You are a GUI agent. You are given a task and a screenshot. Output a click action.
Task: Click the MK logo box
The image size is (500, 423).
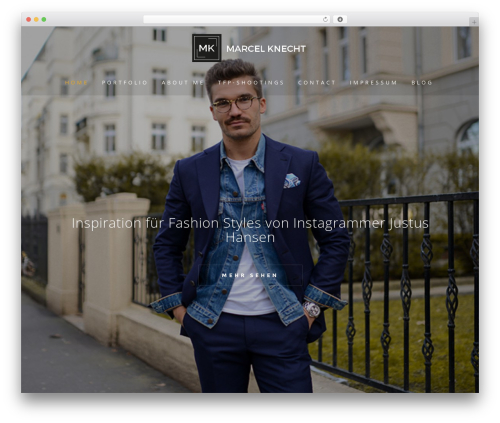[x=206, y=48]
